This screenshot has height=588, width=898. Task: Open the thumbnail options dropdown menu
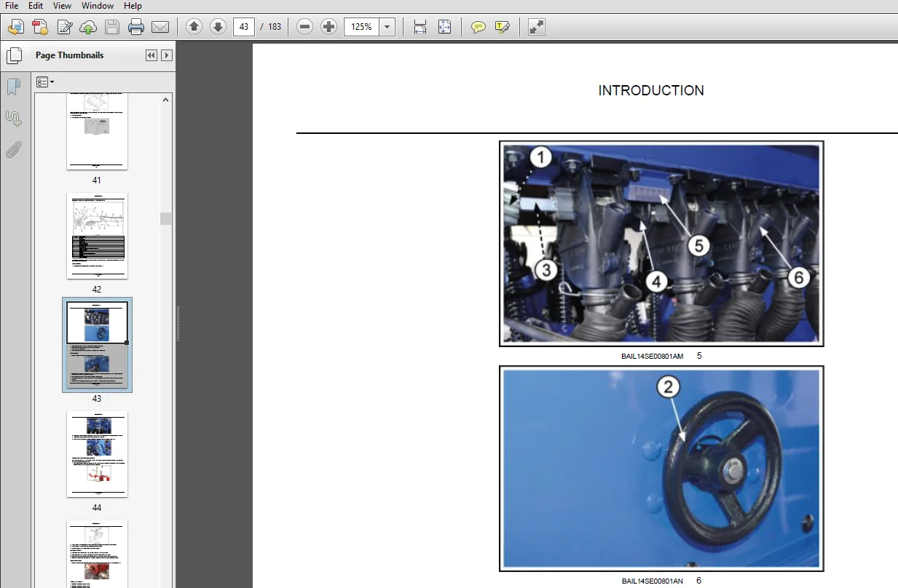pyautogui.click(x=45, y=82)
